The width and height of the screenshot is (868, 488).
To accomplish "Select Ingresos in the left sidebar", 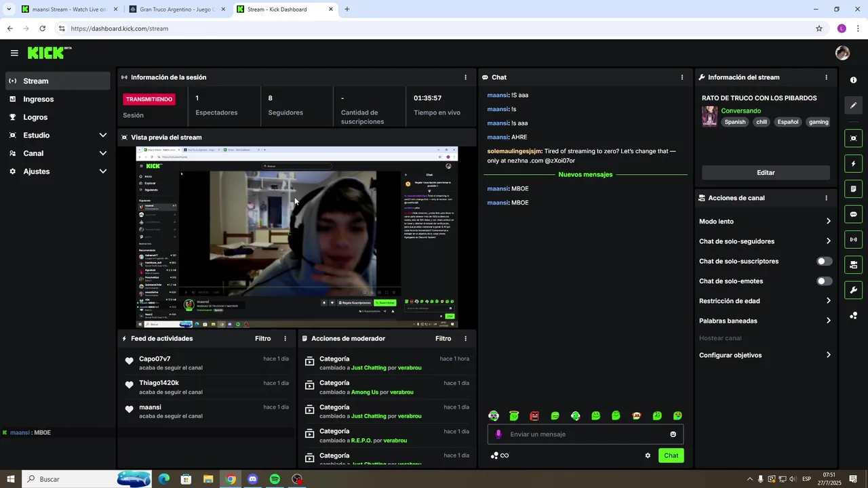I will coord(58,99).
